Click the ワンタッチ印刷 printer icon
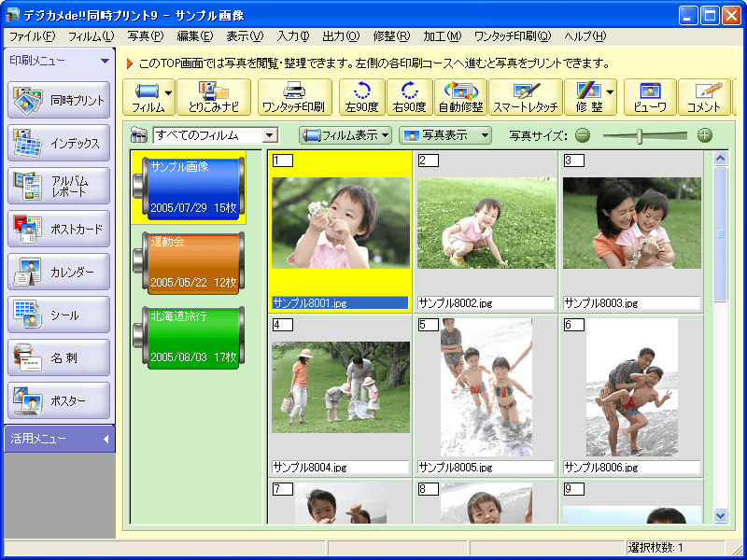747x560 pixels. pyautogui.click(x=293, y=96)
